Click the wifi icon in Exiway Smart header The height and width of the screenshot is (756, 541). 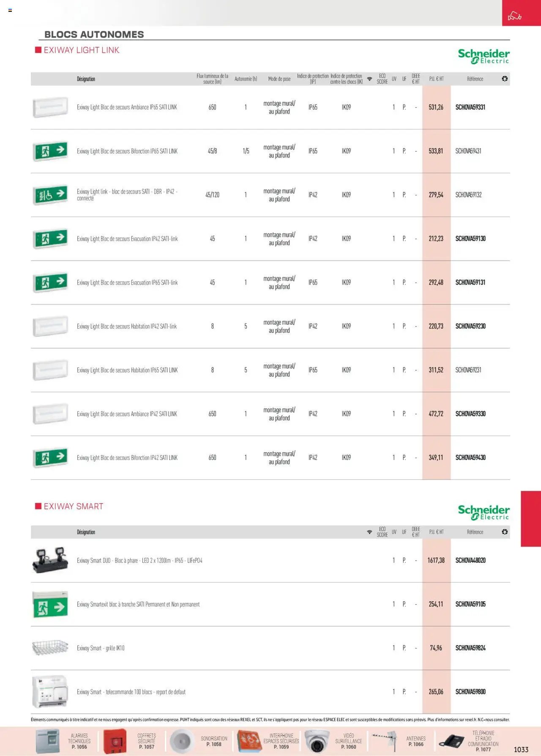(x=369, y=532)
